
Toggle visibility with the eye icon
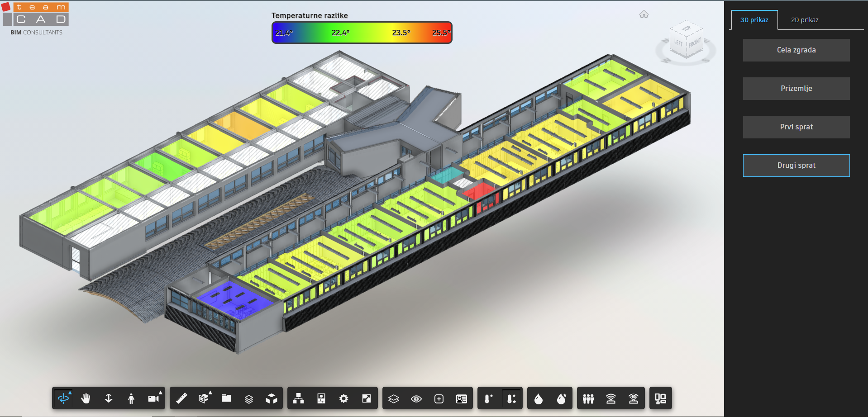pos(416,398)
